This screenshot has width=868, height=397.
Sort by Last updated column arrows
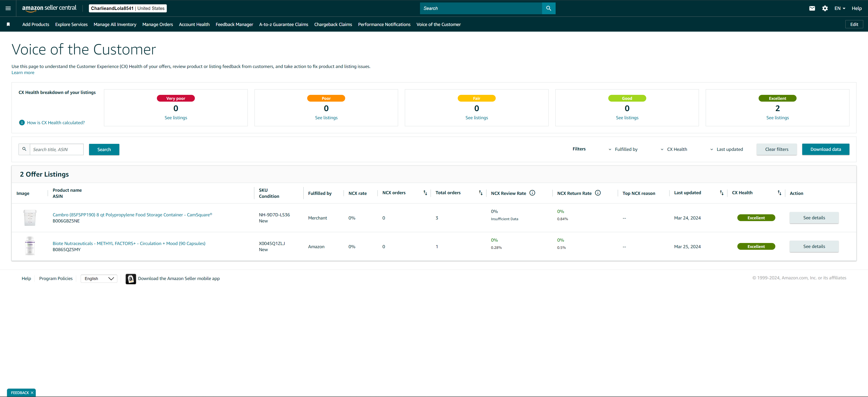722,193
